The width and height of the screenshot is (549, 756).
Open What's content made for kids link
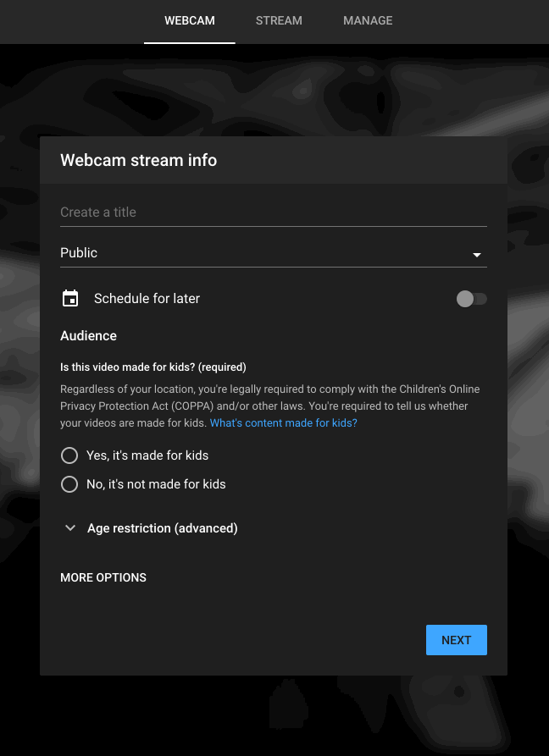pyautogui.click(x=283, y=422)
